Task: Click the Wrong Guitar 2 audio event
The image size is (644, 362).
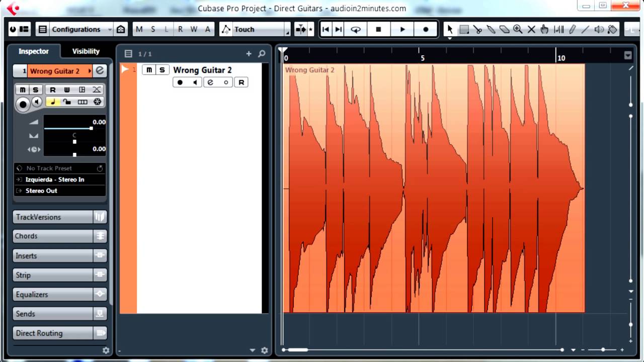Action: point(433,188)
